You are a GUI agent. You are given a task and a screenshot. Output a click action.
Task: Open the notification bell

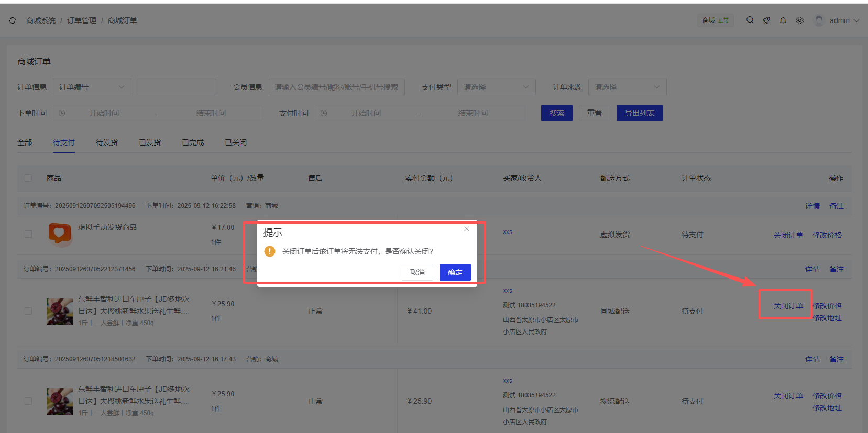783,20
